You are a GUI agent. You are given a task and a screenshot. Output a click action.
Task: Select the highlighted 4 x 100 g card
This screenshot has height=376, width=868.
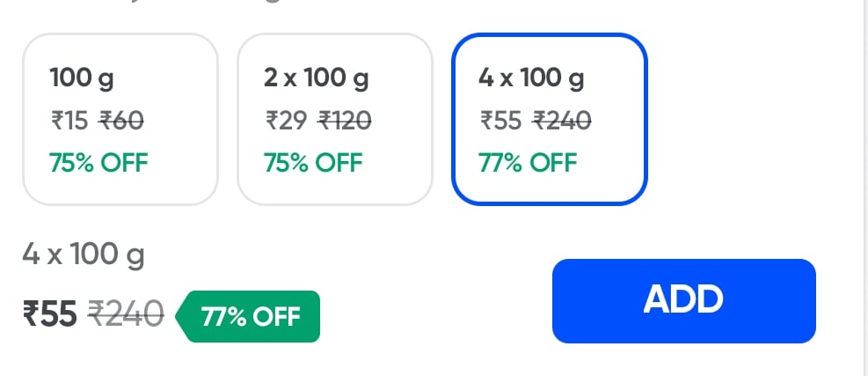point(549,119)
